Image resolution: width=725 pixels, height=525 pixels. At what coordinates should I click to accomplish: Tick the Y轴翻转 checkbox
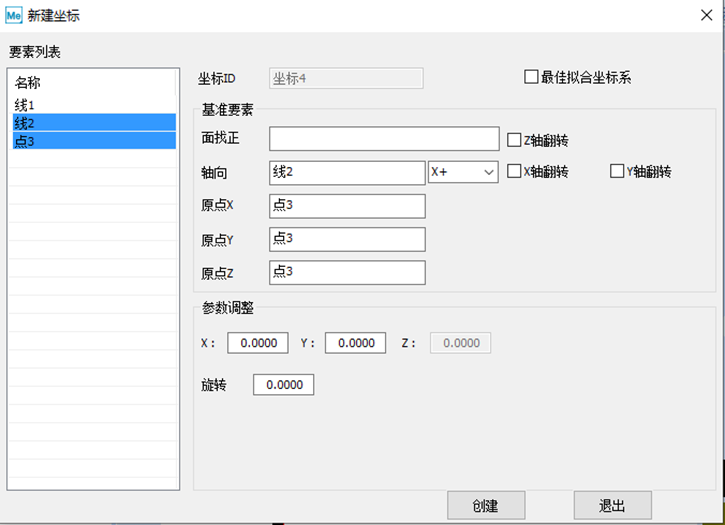pyautogui.click(x=617, y=172)
